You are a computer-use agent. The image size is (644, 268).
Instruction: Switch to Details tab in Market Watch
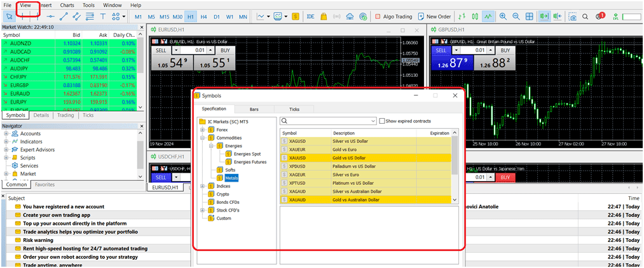[x=41, y=116]
